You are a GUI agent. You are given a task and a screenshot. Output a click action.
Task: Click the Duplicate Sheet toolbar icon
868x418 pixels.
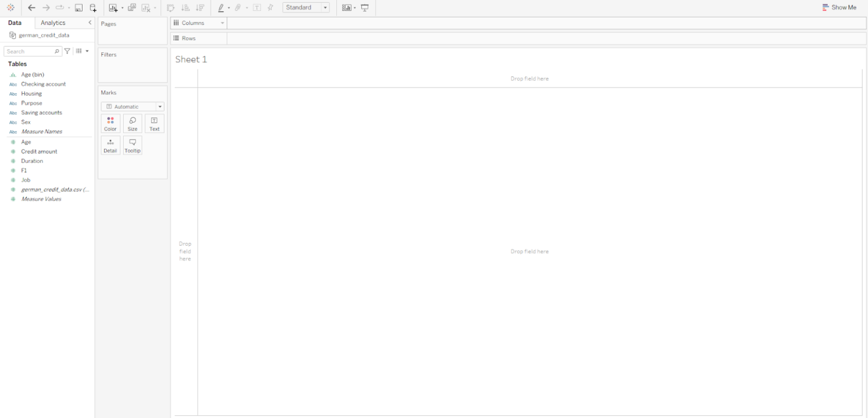pos(132,7)
